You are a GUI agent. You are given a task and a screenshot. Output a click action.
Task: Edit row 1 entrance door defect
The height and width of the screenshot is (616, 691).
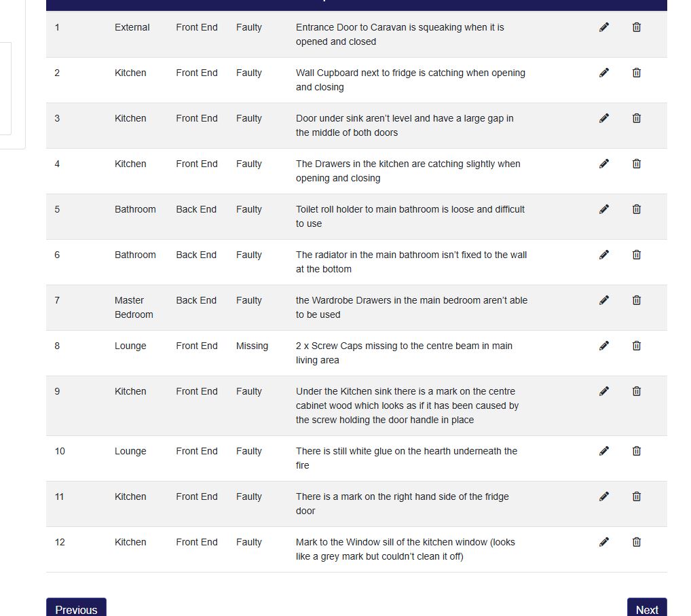click(x=604, y=27)
